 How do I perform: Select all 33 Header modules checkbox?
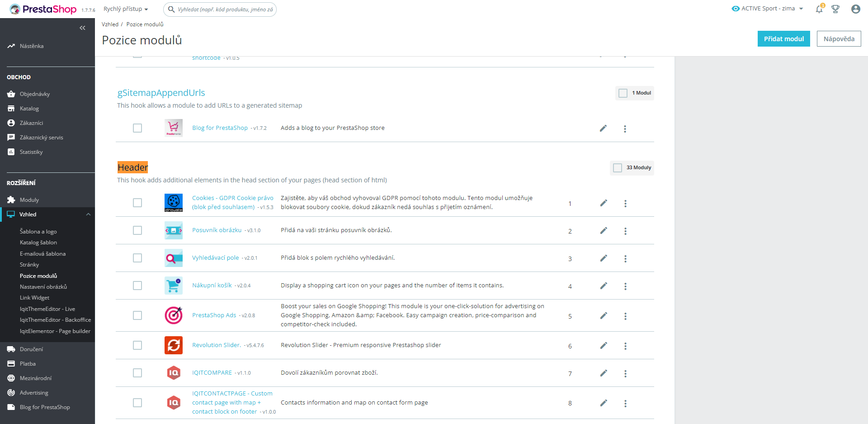coord(618,168)
